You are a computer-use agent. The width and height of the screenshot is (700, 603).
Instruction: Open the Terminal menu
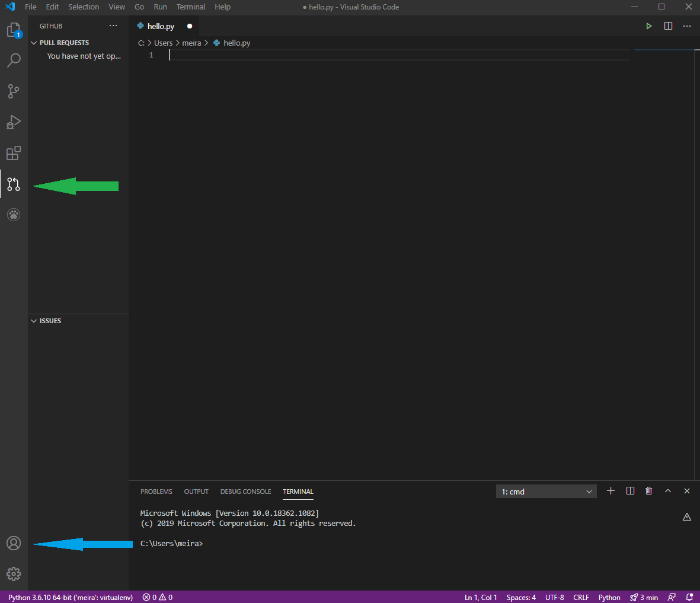tap(190, 7)
